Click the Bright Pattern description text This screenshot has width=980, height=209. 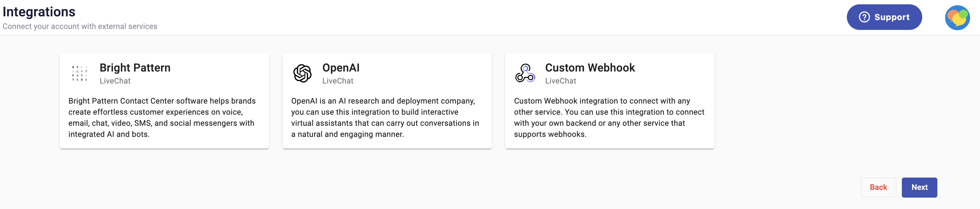(162, 117)
